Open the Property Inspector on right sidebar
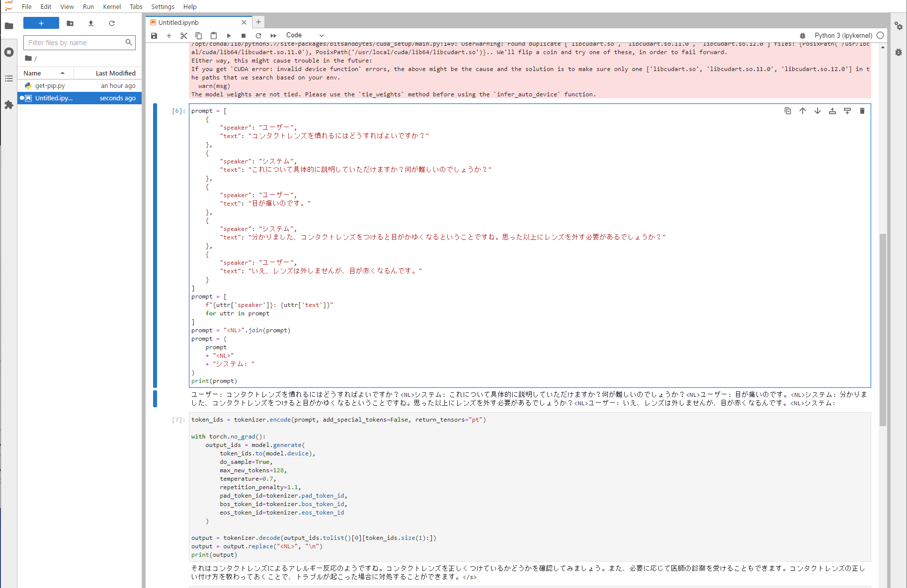 click(x=899, y=26)
